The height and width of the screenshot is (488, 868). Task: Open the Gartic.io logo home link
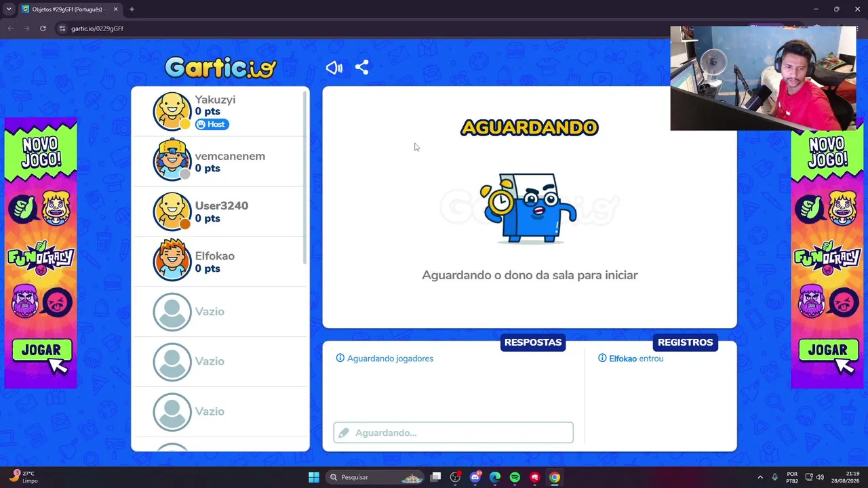[220, 67]
